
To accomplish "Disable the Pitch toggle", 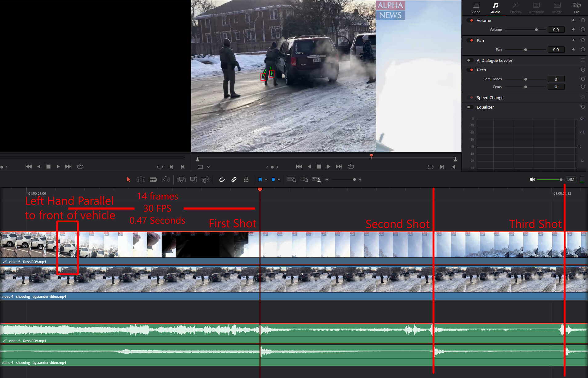I will tap(470, 70).
